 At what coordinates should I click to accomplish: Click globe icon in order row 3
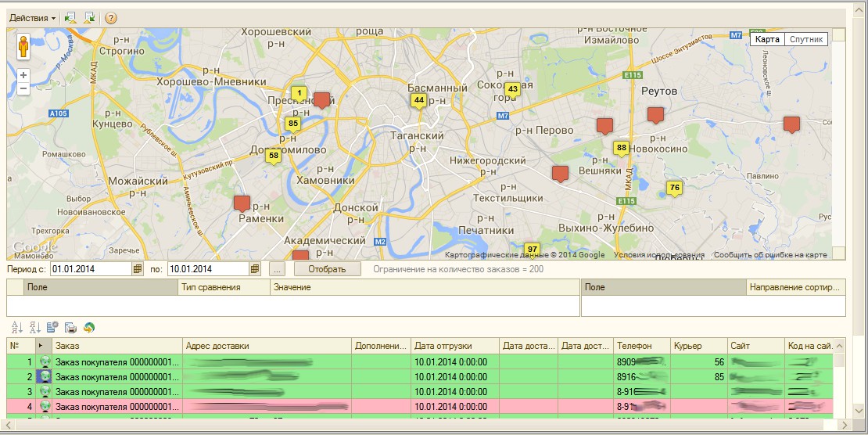click(45, 392)
